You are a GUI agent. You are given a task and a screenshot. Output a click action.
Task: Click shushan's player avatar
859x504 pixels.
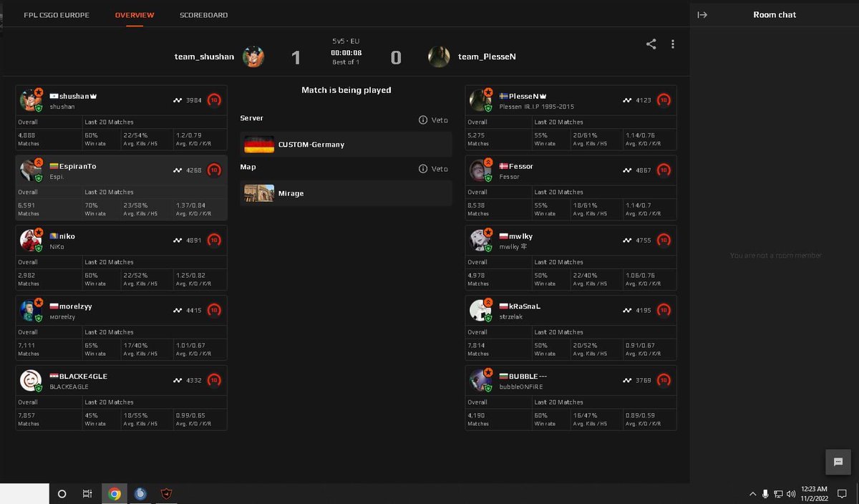pos(31,100)
